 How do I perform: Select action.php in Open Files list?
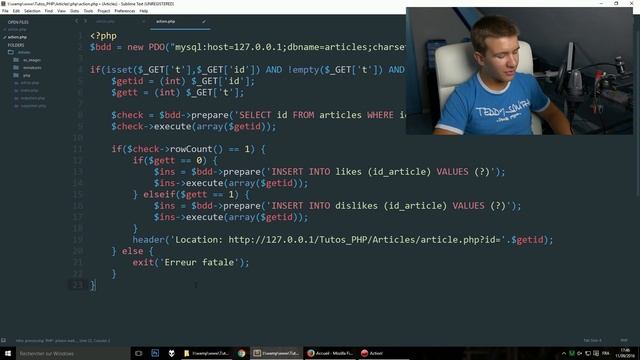[17, 37]
